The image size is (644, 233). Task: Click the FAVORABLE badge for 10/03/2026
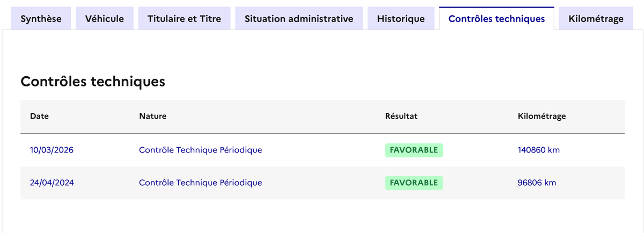coord(414,150)
